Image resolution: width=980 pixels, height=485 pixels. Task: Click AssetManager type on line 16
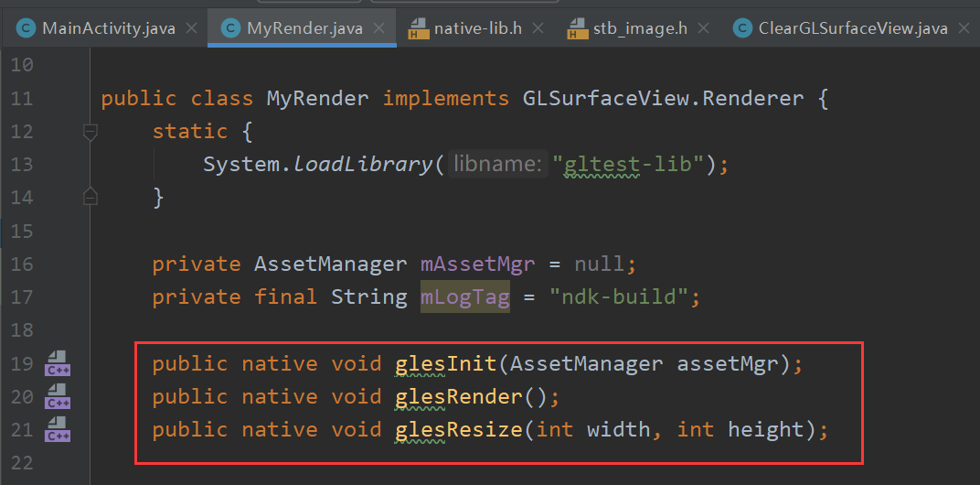pos(331,264)
